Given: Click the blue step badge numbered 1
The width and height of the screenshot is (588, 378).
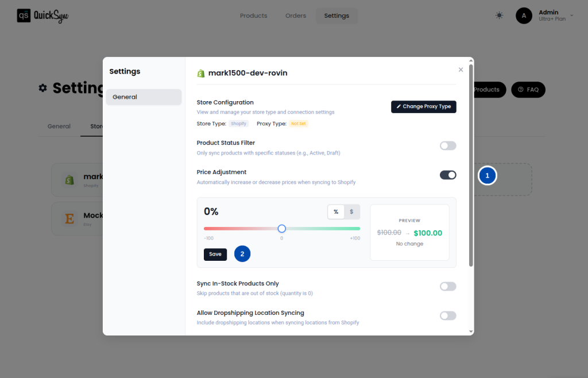Looking at the screenshot, I should (487, 175).
